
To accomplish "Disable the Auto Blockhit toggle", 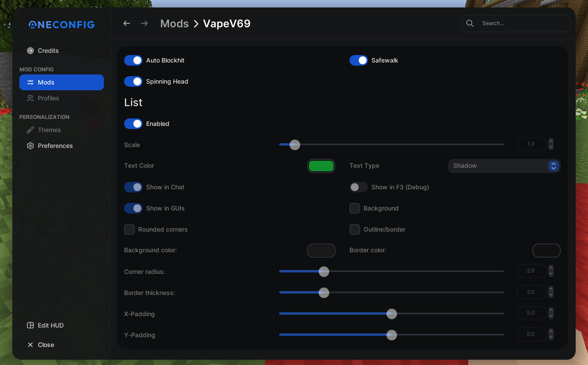I will click(133, 60).
